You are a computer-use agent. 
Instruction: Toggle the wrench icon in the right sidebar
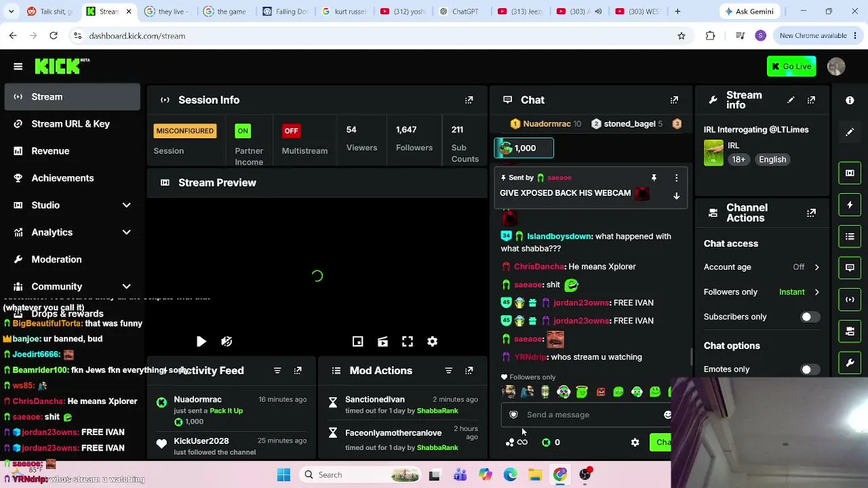point(850,363)
